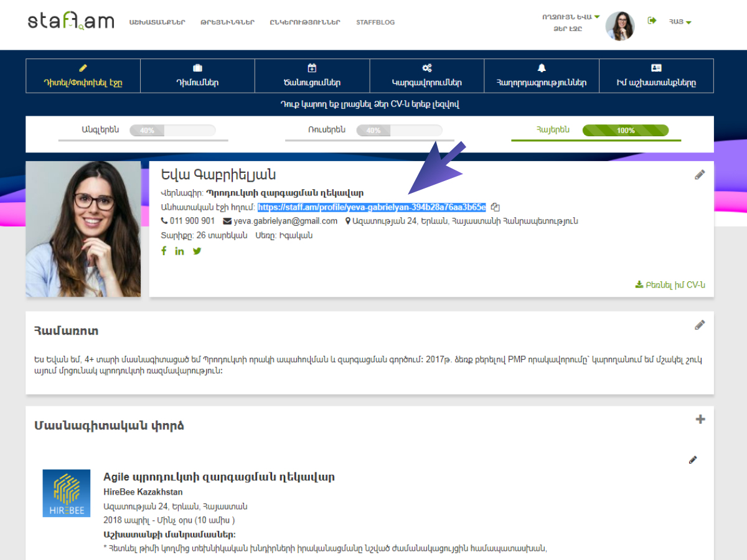Click the header user avatar

[620, 26]
